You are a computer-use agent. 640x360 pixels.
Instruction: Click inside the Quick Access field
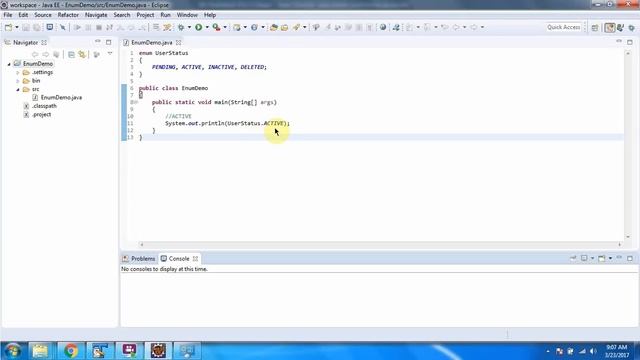564,27
